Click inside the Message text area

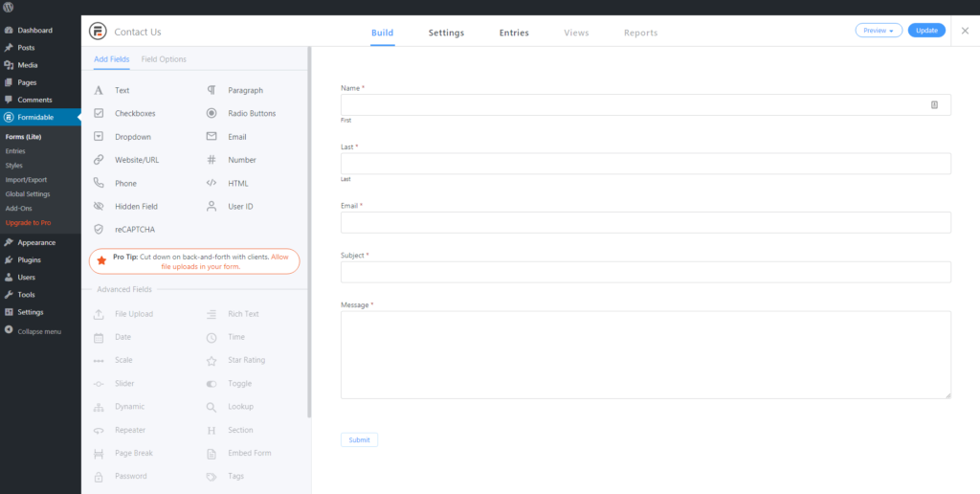click(x=646, y=354)
